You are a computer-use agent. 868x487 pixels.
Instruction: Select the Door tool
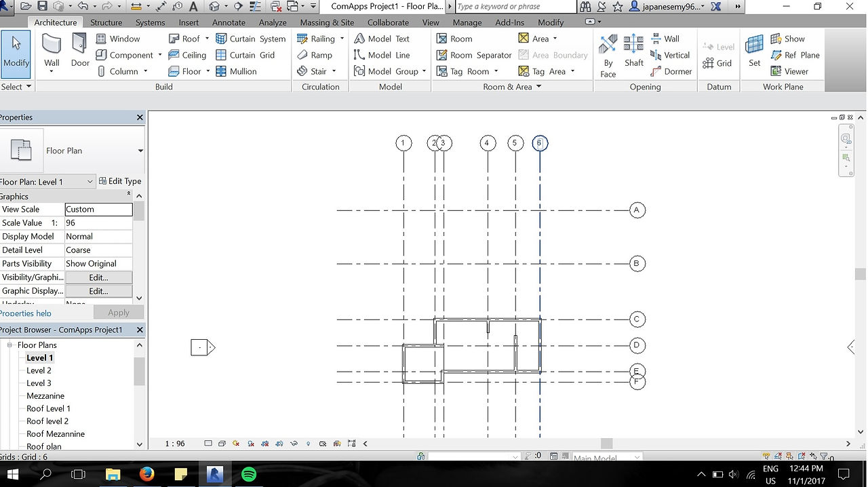tap(80, 52)
